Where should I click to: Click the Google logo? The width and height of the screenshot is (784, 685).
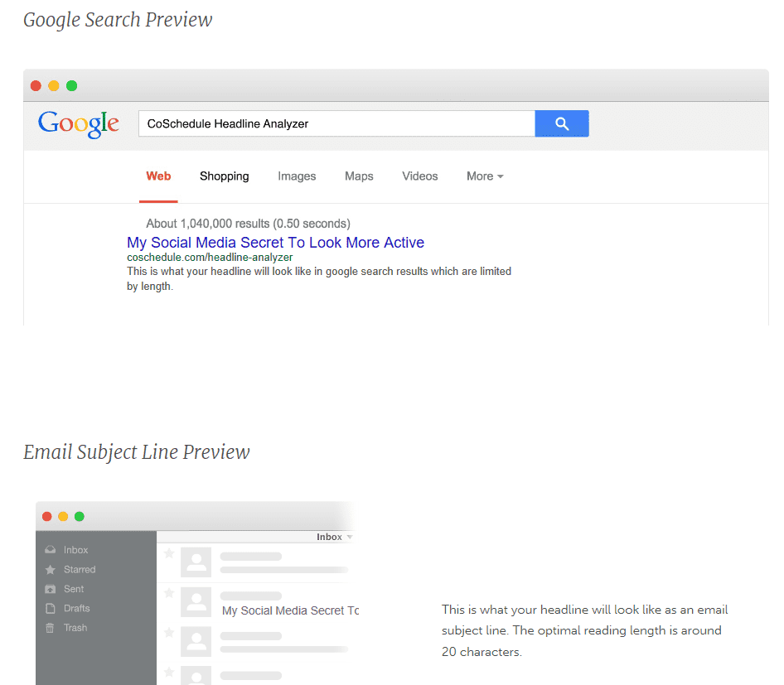tap(79, 124)
